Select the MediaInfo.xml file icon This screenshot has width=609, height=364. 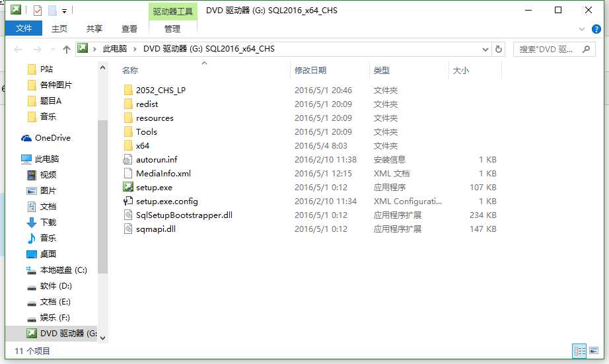point(127,173)
